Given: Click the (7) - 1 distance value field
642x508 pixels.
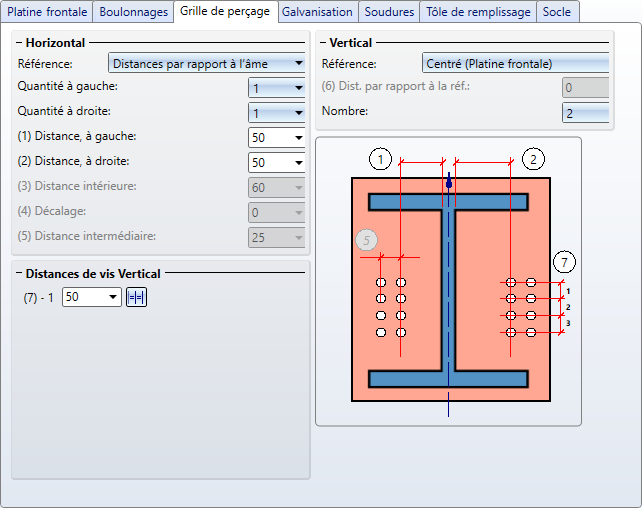Looking at the screenshot, I should tap(84, 297).
